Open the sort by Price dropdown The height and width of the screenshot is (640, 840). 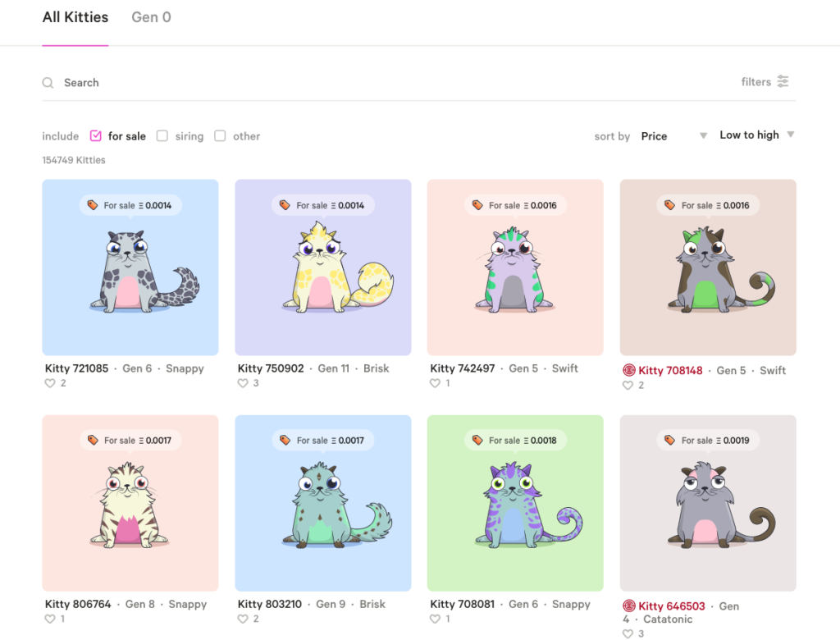(x=674, y=136)
